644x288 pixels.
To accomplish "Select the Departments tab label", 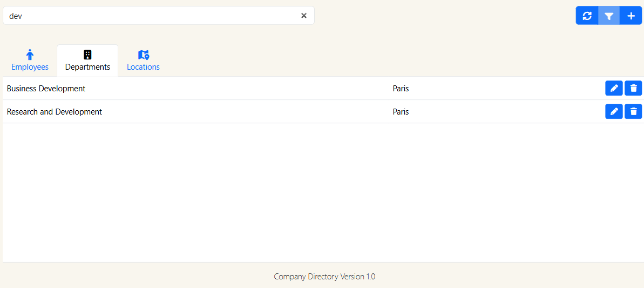I will tap(87, 67).
